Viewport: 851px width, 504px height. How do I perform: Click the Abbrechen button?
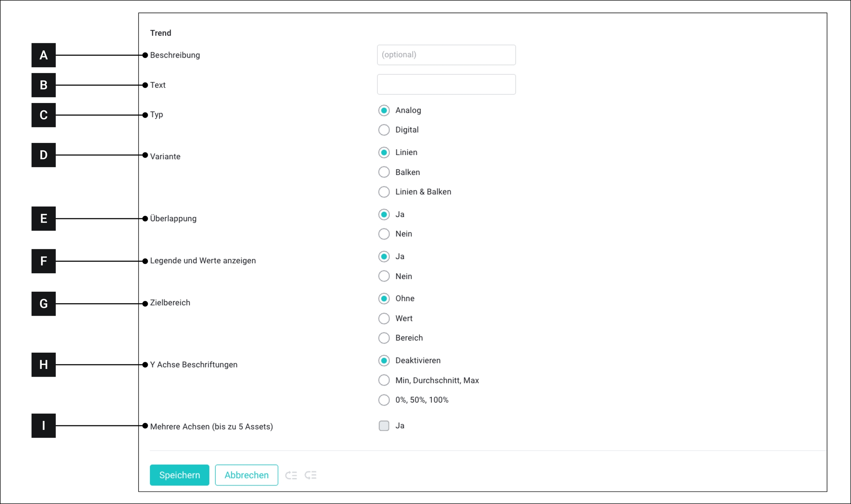(246, 475)
